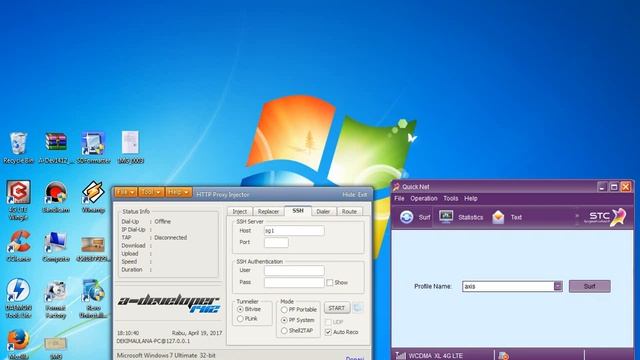Click the connection status icon in Quick Net status bar

pyautogui.click(x=503, y=356)
